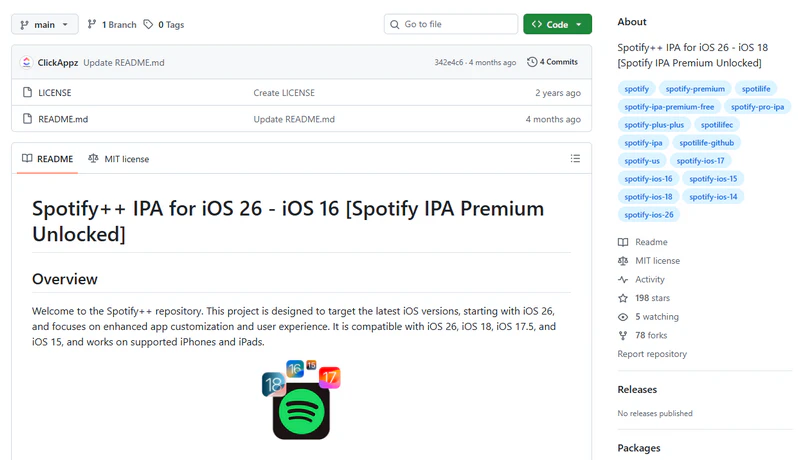
Task: View the 4 Commits history
Action: [x=553, y=62]
